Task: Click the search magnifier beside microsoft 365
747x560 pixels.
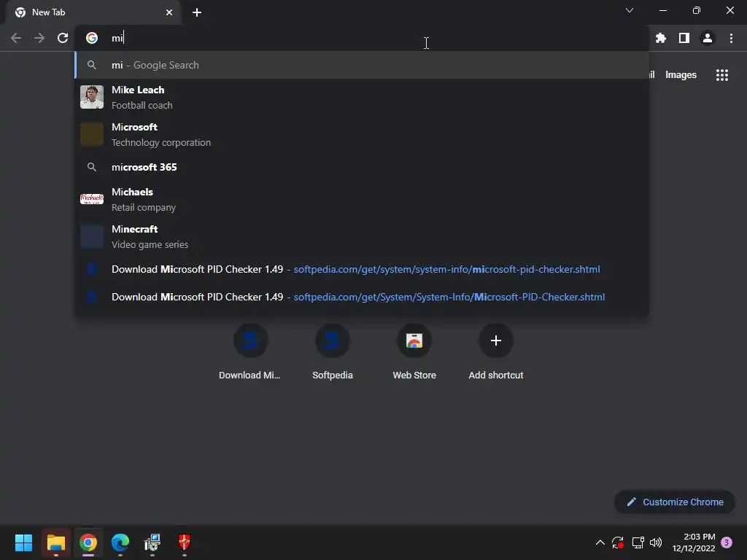Action: pos(91,167)
